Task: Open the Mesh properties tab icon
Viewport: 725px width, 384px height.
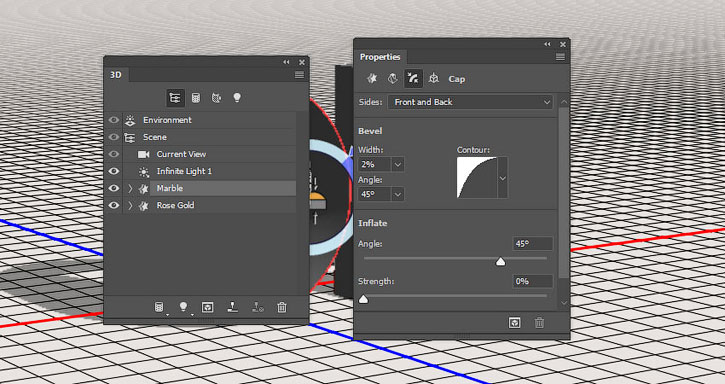Action: (x=372, y=79)
